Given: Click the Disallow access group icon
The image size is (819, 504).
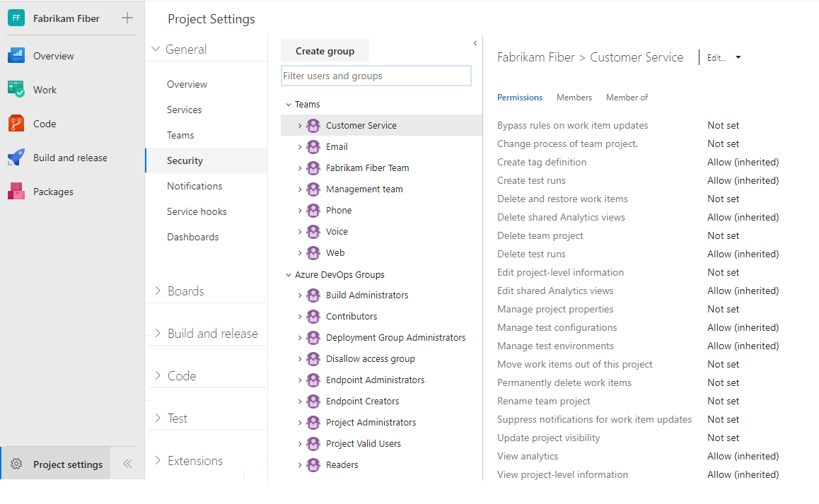Looking at the screenshot, I should pos(313,359).
